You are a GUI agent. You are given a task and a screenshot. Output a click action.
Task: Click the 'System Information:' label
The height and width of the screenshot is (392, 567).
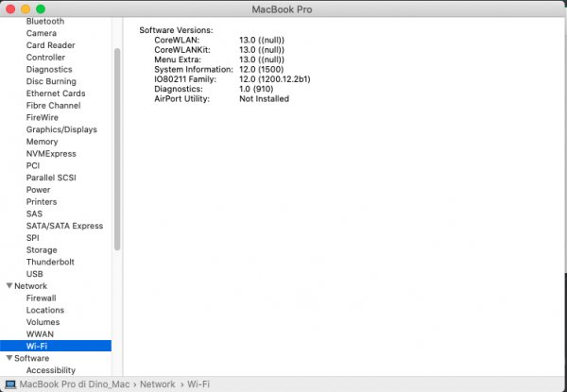click(194, 69)
